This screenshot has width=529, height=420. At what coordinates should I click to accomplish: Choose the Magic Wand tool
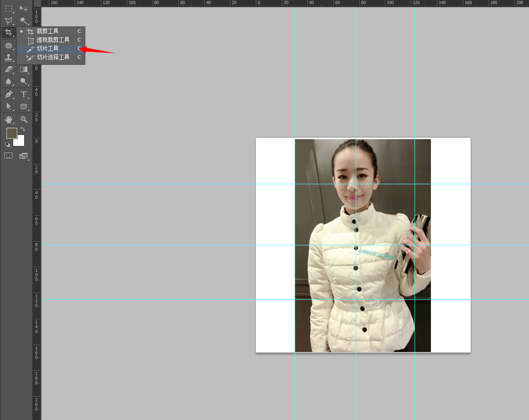click(24, 21)
